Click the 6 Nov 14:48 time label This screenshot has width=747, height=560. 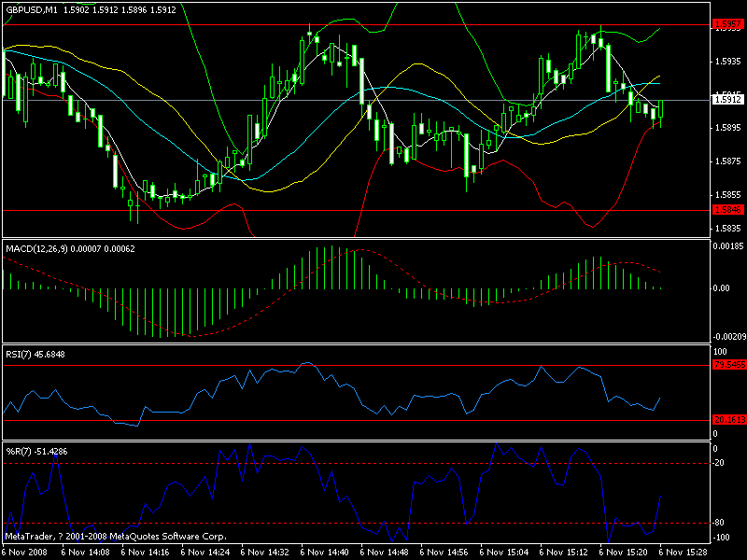point(385,553)
